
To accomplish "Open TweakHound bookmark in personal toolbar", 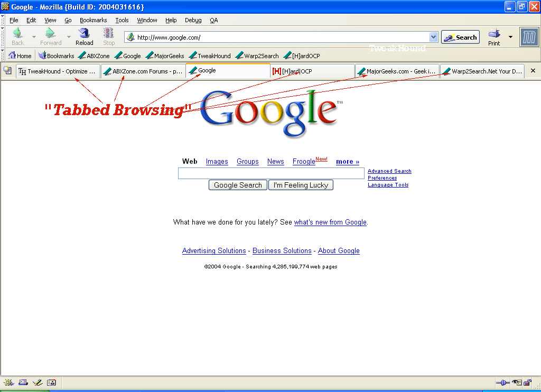I will click(x=210, y=55).
